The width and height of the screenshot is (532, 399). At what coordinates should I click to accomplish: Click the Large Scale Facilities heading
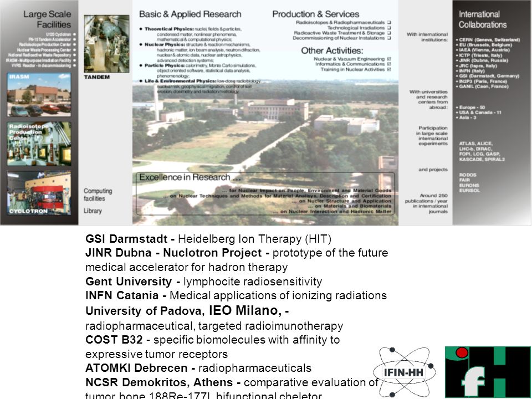pos(47,19)
